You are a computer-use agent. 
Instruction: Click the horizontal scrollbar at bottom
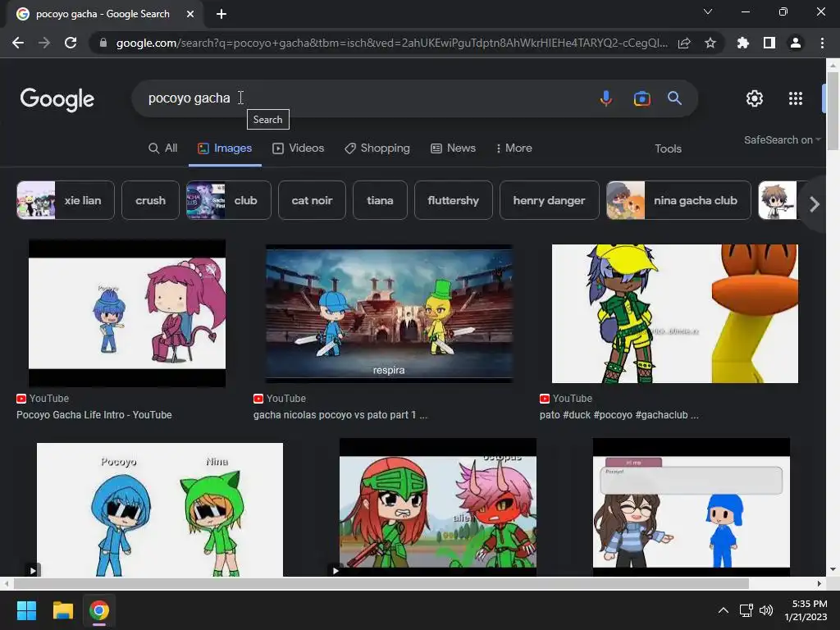[x=381, y=583]
